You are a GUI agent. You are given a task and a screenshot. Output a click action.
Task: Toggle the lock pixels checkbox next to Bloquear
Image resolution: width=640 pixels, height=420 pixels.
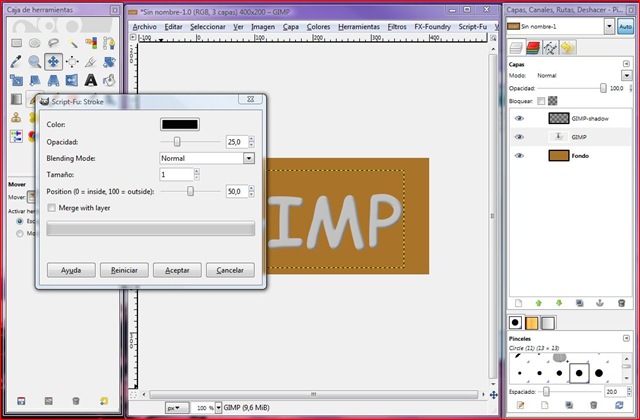click(x=541, y=101)
